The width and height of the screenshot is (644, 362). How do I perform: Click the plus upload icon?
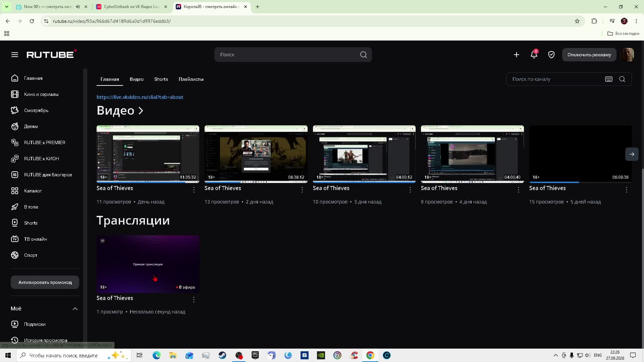coord(517,55)
